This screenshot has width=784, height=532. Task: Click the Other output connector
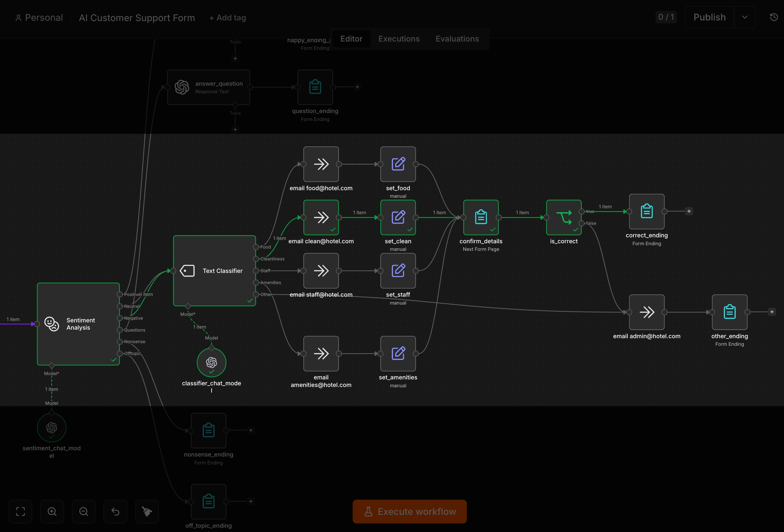pos(256,294)
